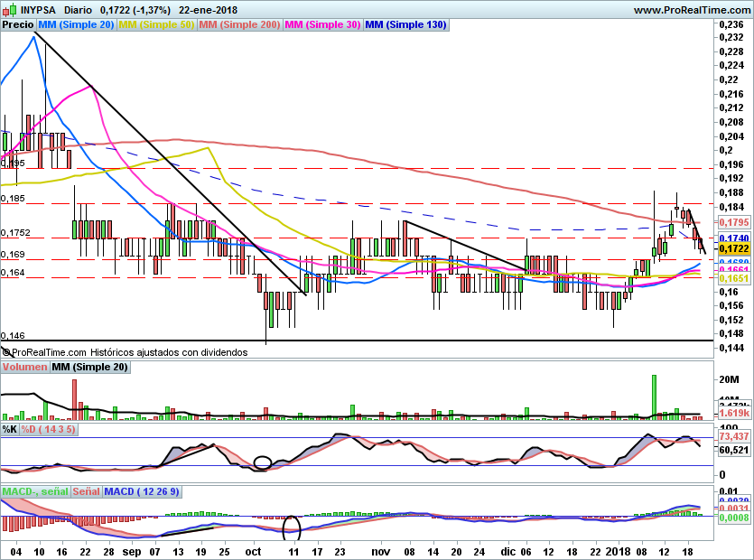Screen dimensions: 754x560
Task: Click the ellipse marker on the MACD panel
Action: (292, 527)
